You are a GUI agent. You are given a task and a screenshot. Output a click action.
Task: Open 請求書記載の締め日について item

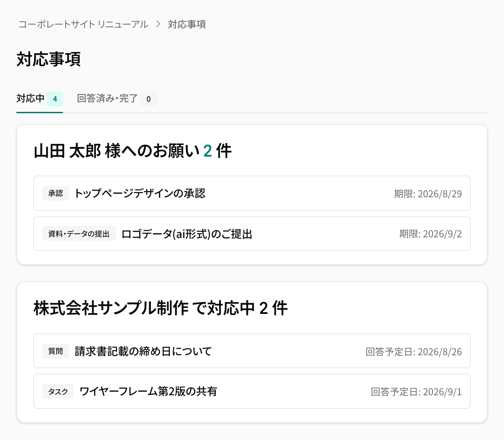click(252, 351)
